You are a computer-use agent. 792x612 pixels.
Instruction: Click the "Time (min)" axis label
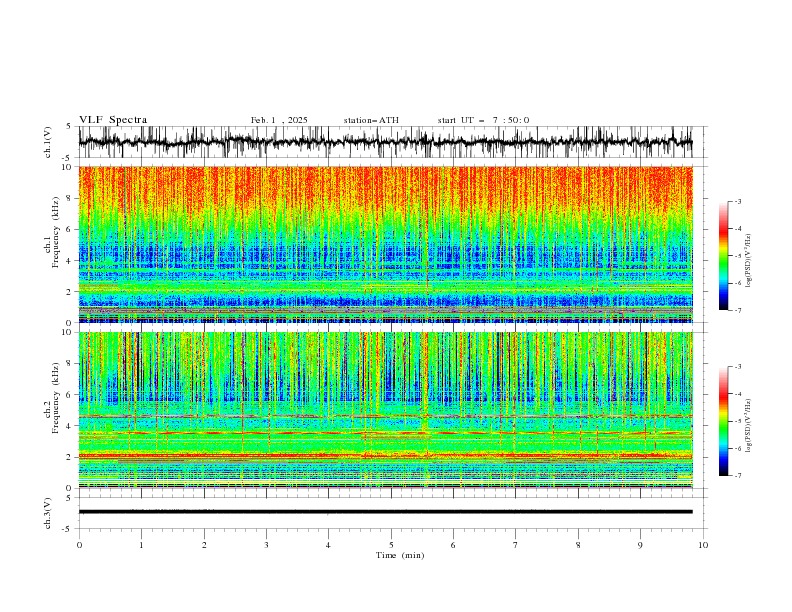(400, 555)
